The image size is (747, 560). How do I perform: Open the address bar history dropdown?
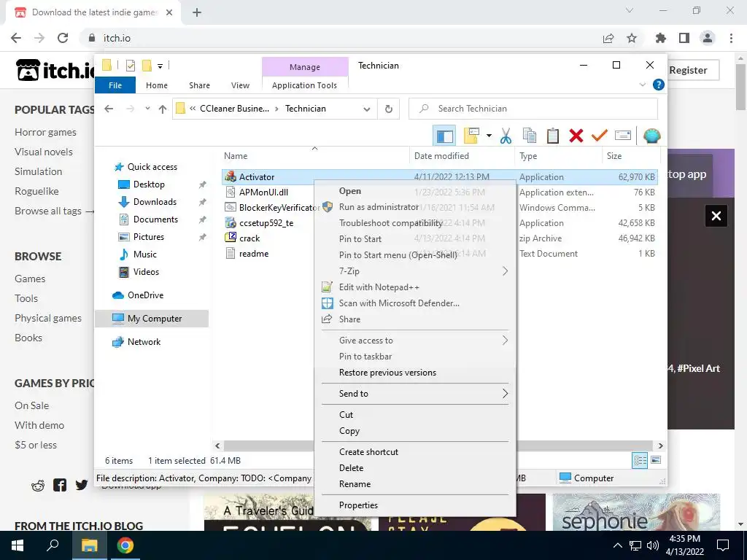point(367,109)
